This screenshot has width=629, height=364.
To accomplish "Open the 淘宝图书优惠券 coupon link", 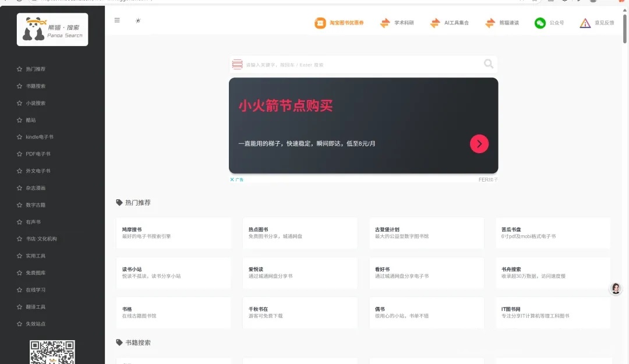I will [340, 23].
